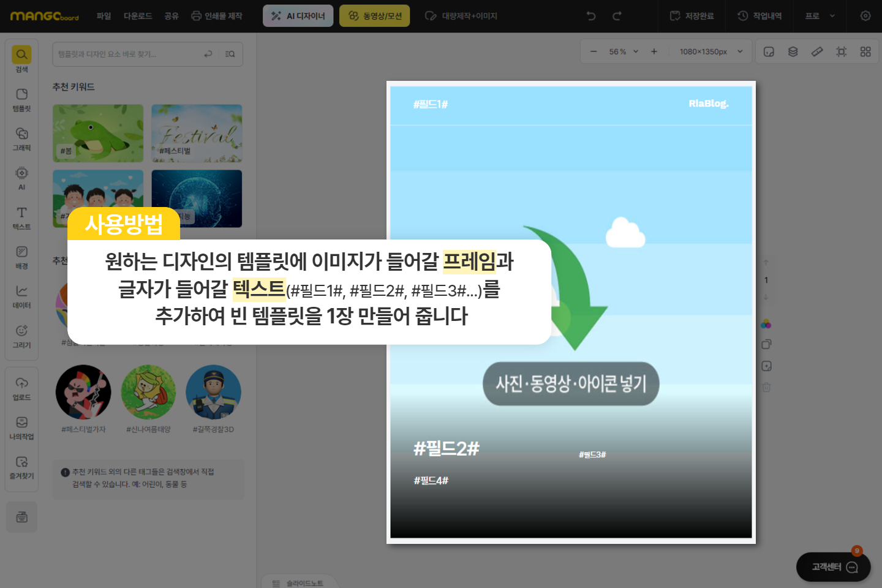Toggle the ruler icon
Screen dimensions: 882x588
pos(816,51)
